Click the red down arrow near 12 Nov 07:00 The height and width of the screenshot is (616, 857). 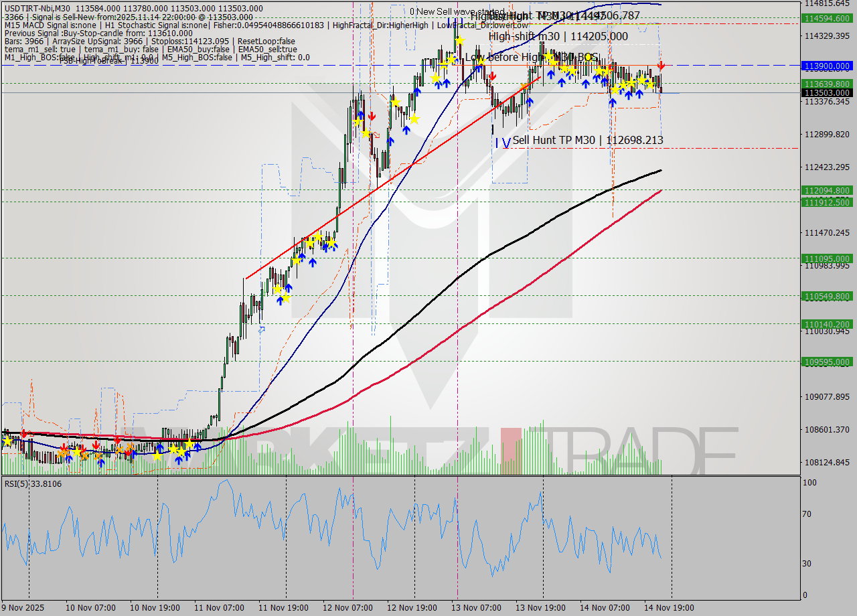tap(372, 115)
